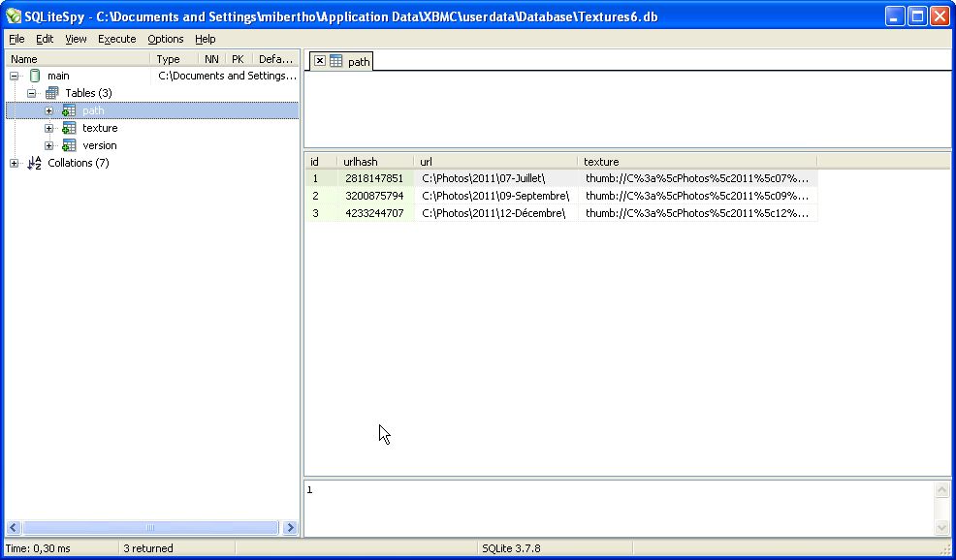This screenshot has width=956, height=560.
Task: Open the Execute menu
Action: (116, 39)
